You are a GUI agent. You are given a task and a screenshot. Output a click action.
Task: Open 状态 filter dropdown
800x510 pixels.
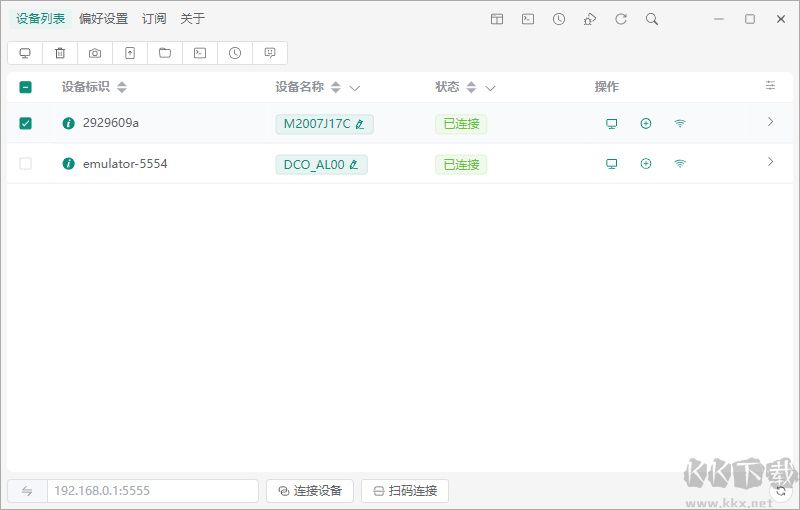point(490,88)
